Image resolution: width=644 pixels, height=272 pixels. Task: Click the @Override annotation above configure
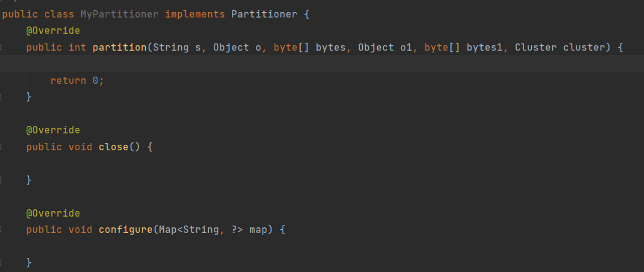[53, 213]
